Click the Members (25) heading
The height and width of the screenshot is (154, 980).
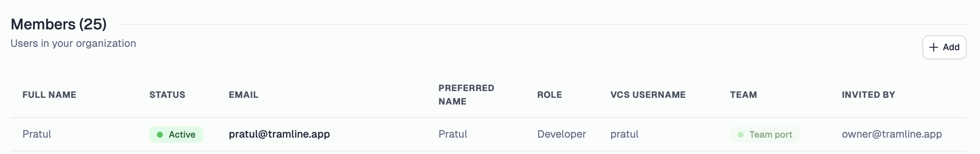[59, 24]
